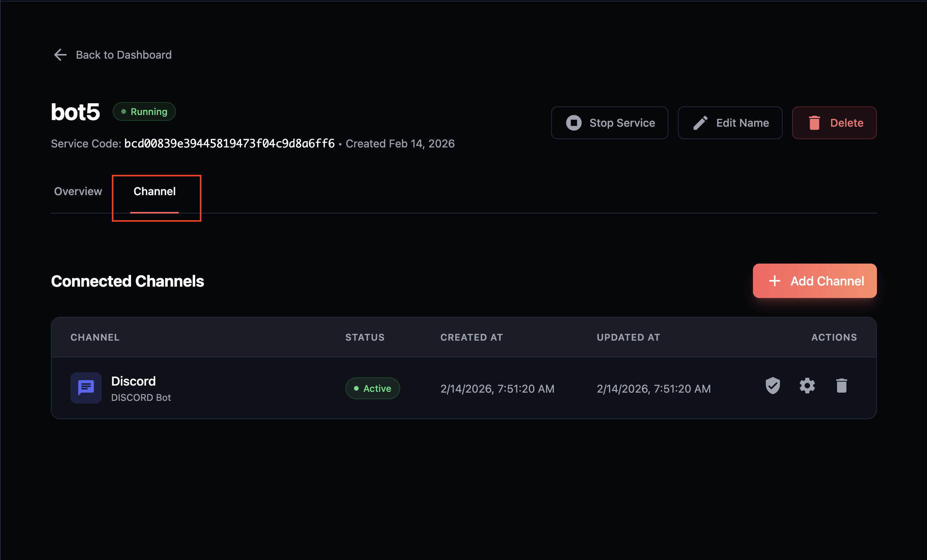Click the Active status badge

pyautogui.click(x=372, y=388)
